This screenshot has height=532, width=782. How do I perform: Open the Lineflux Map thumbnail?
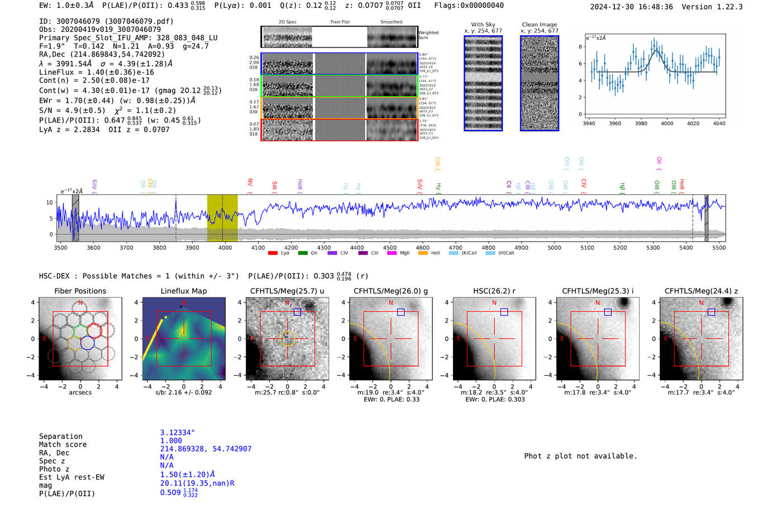(184, 339)
